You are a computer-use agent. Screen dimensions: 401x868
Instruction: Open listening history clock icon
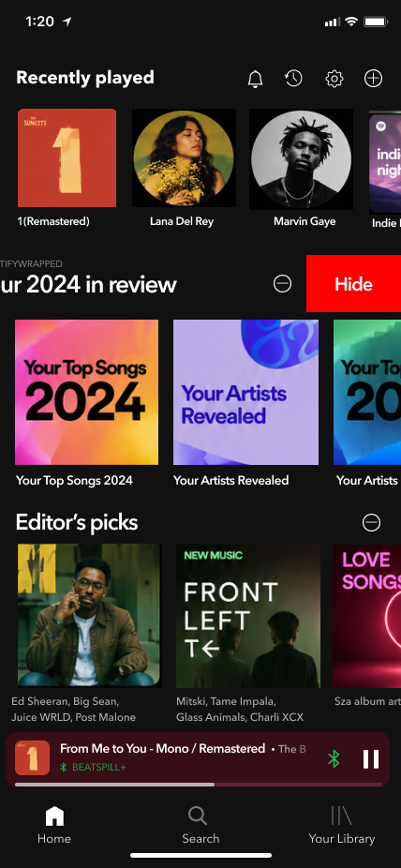[x=293, y=79]
